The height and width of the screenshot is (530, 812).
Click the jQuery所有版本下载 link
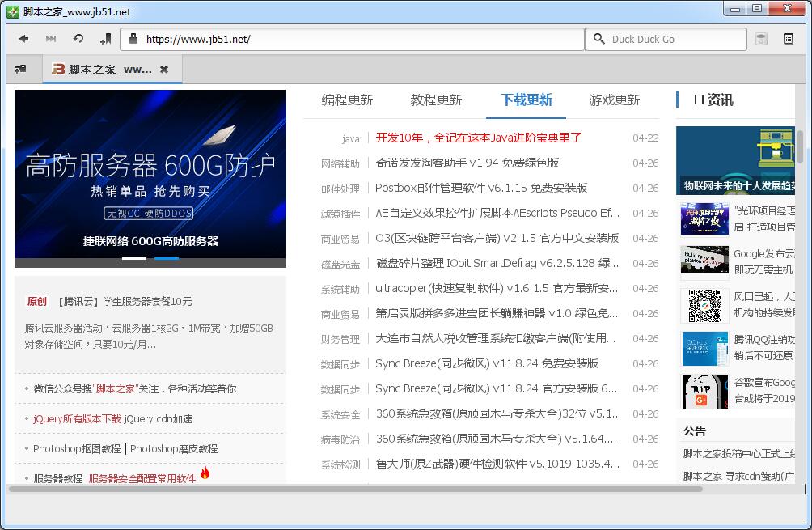point(77,419)
